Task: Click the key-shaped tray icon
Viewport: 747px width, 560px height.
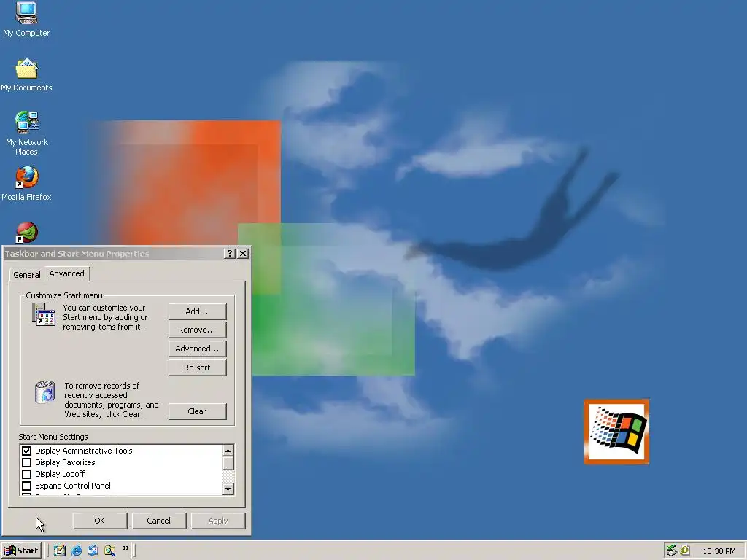Action: [685, 551]
